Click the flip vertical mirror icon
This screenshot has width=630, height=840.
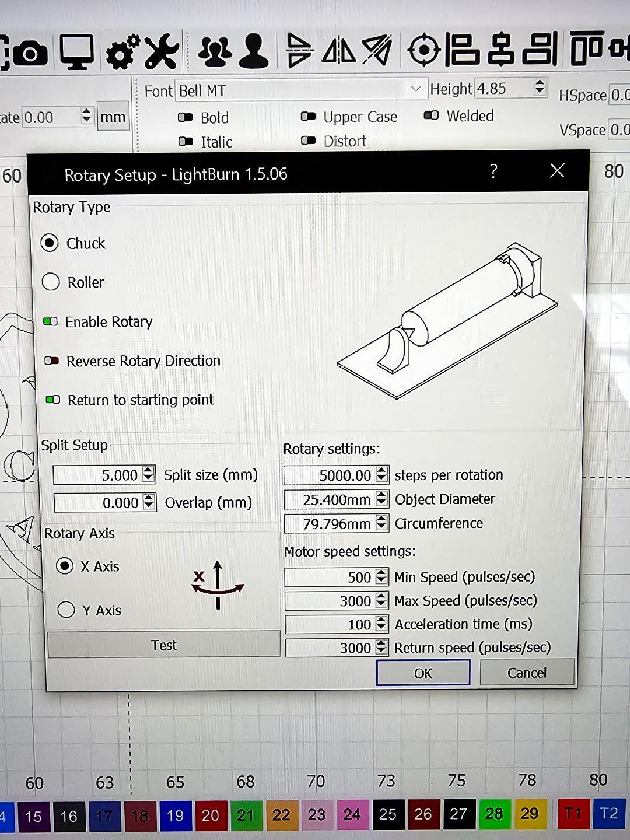[x=300, y=51]
